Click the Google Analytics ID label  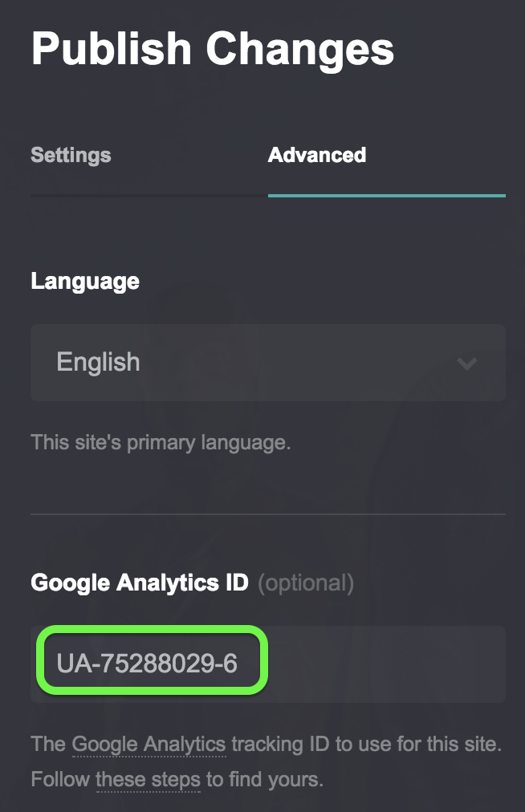point(140,583)
